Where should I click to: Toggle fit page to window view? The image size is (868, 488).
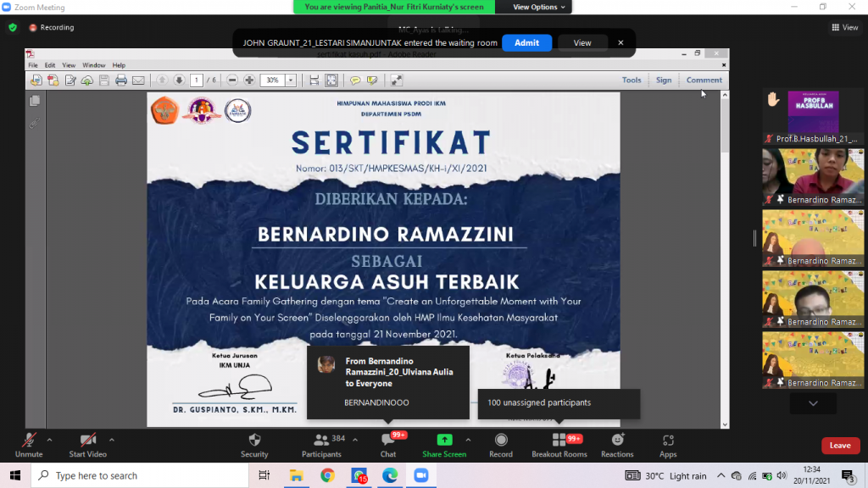coord(331,80)
